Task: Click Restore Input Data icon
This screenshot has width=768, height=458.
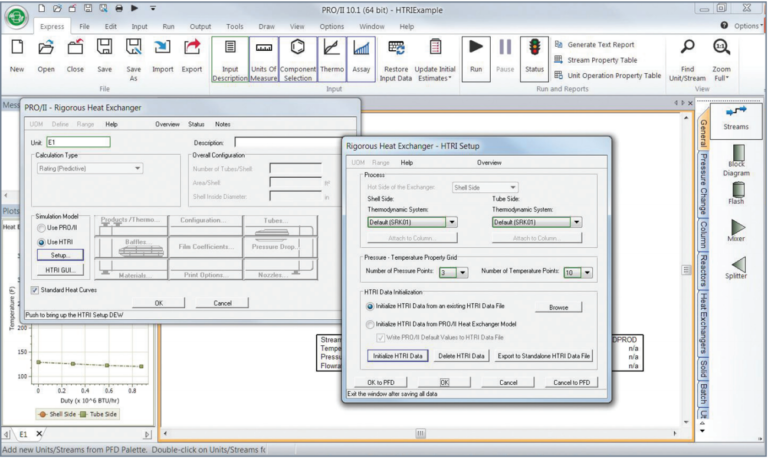Action: (x=396, y=48)
